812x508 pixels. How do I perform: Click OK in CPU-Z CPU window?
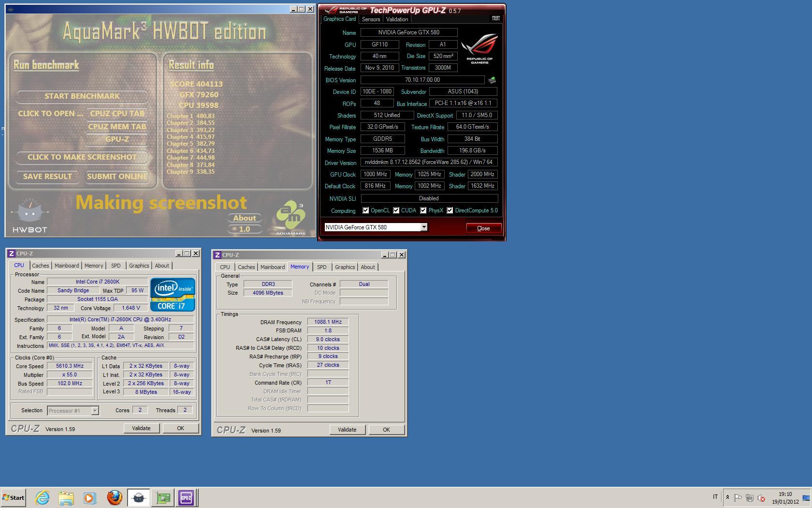[x=180, y=428]
